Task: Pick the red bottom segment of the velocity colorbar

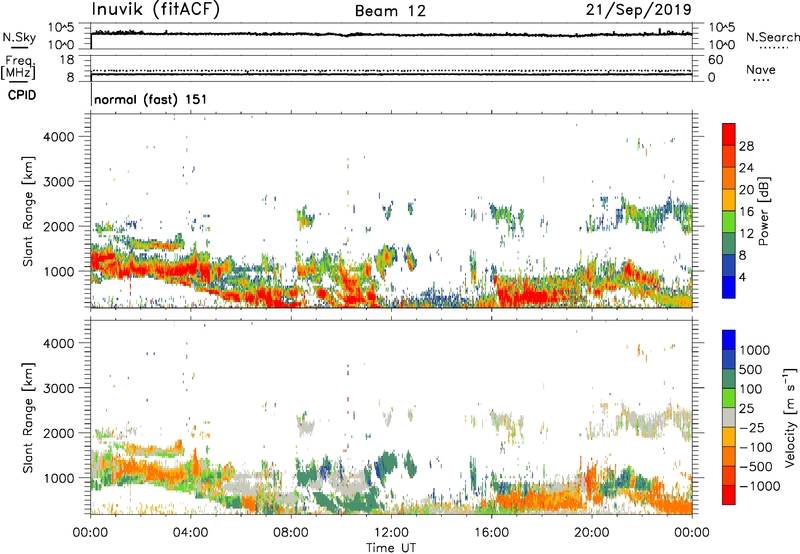Action: [x=729, y=495]
